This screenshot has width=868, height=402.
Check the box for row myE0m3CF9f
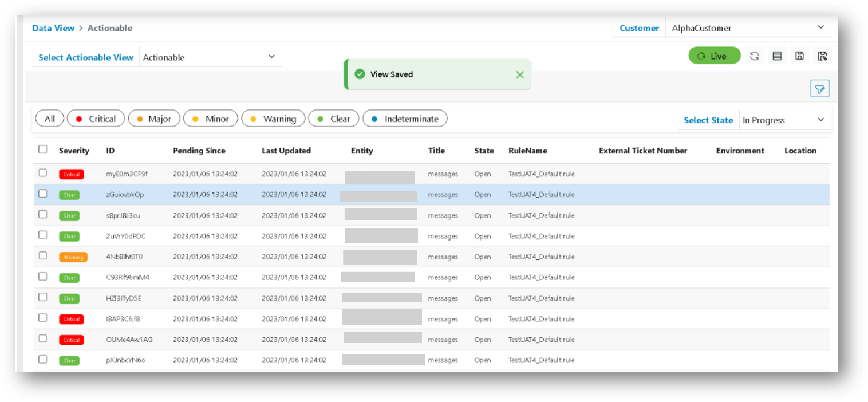click(x=43, y=173)
